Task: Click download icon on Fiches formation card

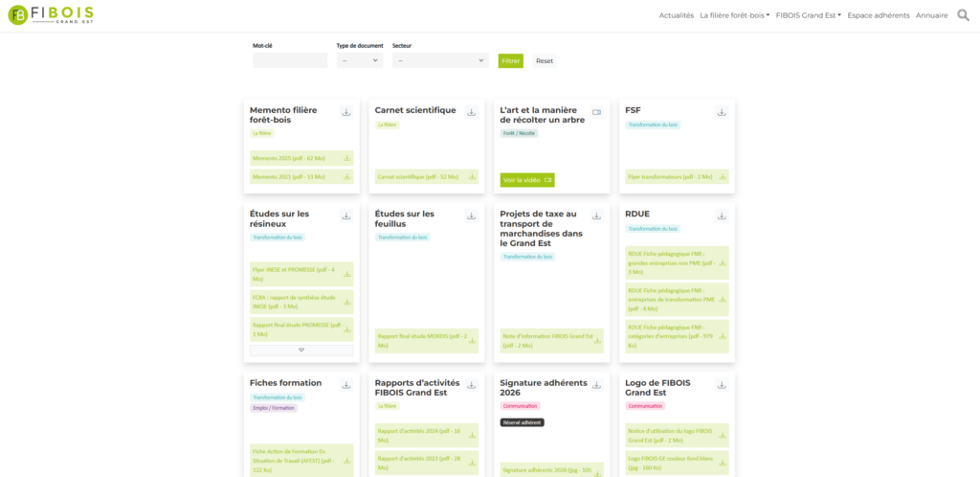Action: click(346, 385)
